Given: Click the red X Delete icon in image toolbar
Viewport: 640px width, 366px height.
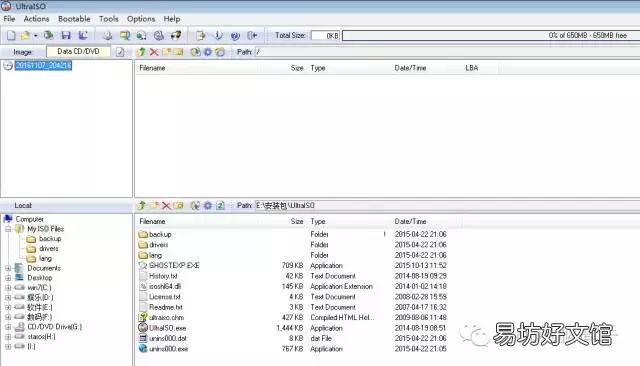Looking at the screenshot, I should click(154, 52).
